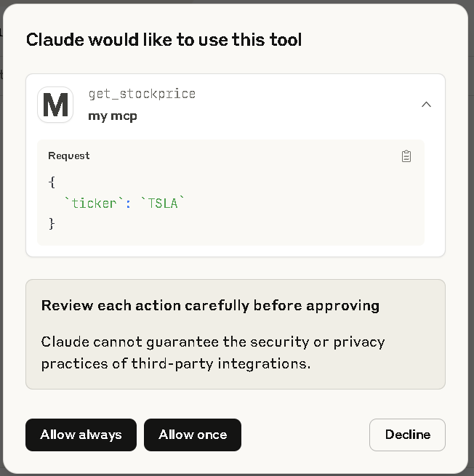The width and height of the screenshot is (474, 476).
Task: Click the "Claude would like to use this tool" title
Action: [164, 39]
